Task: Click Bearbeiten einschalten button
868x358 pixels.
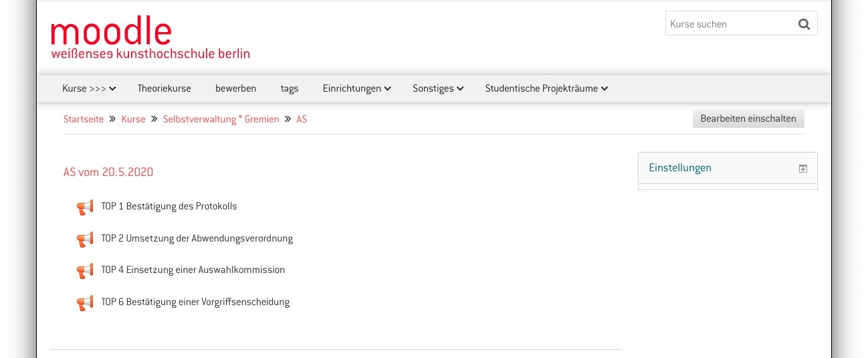Action: (x=748, y=118)
